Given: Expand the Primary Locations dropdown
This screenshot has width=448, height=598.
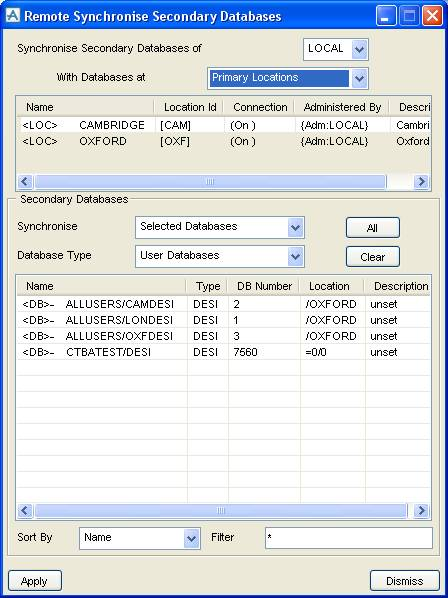Looking at the screenshot, I should (x=288, y=79).
